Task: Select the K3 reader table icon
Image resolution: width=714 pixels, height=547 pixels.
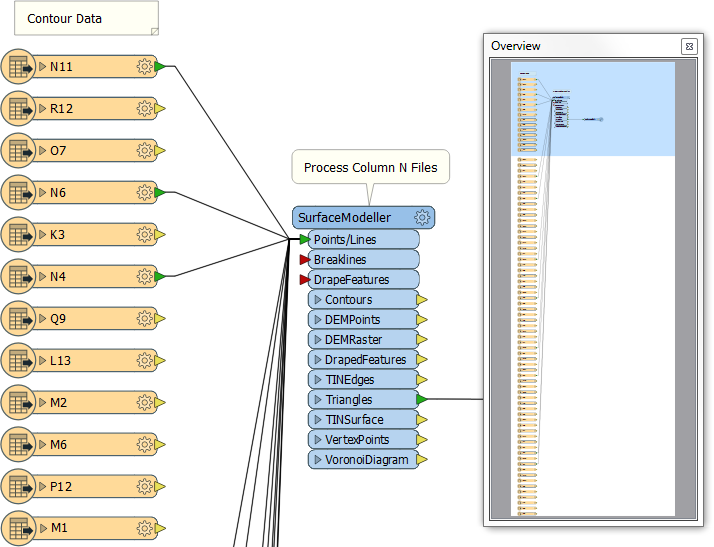Action: point(18,235)
